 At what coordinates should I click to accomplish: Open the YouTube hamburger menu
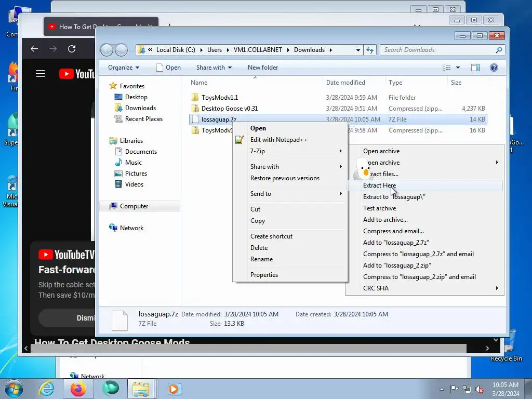(41, 74)
